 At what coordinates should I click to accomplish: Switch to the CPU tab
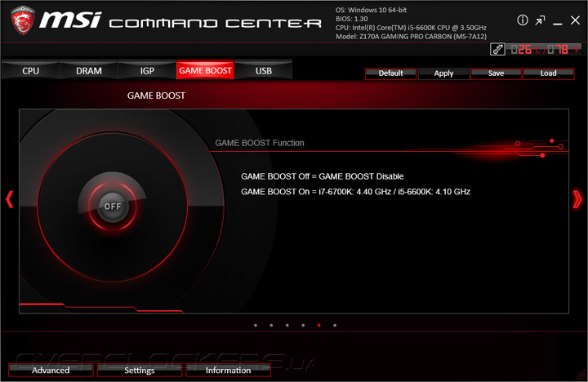tap(31, 71)
